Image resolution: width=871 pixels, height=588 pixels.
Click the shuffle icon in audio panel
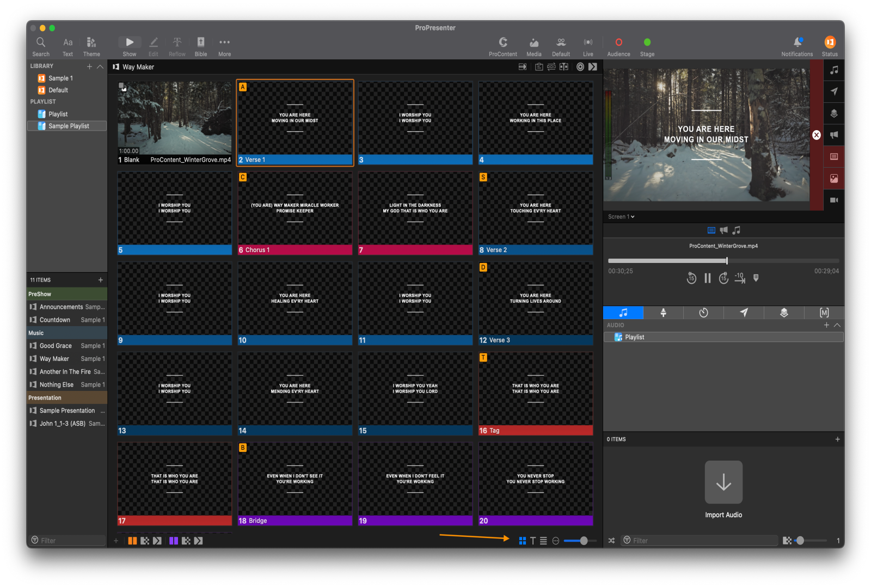tap(611, 541)
